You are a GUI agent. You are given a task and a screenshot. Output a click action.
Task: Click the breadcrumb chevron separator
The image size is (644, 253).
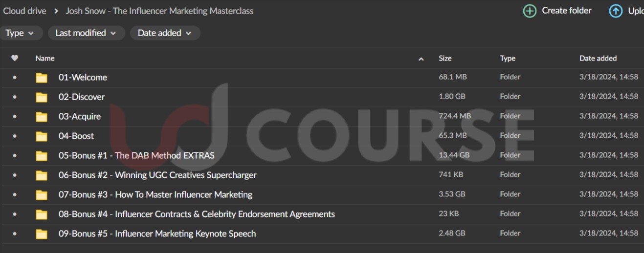(56, 11)
